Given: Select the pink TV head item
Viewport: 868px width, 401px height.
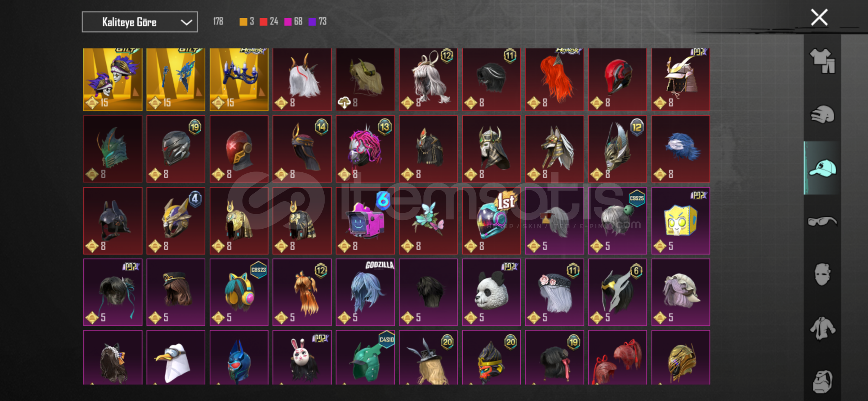Looking at the screenshot, I should pos(365,221).
